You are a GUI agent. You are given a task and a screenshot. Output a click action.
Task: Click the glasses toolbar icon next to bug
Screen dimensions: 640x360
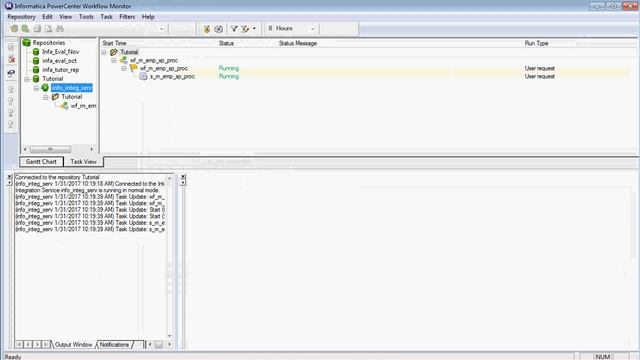pyautogui.click(x=218, y=29)
